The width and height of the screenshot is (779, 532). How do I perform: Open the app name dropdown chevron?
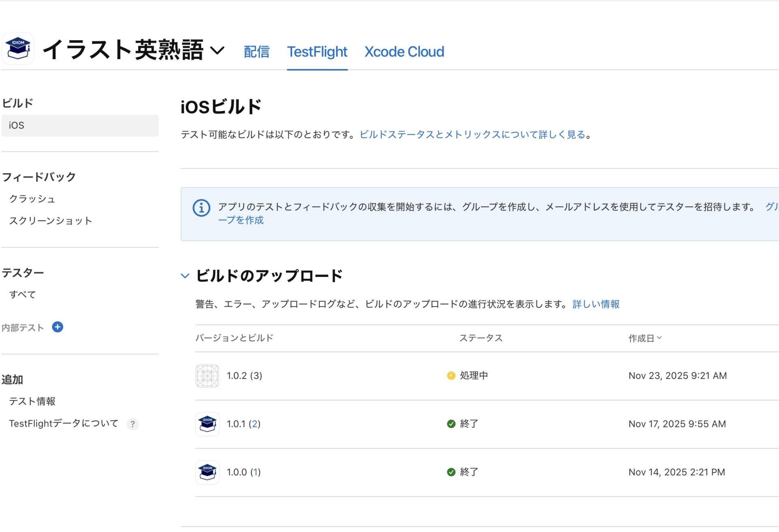click(x=217, y=50)
